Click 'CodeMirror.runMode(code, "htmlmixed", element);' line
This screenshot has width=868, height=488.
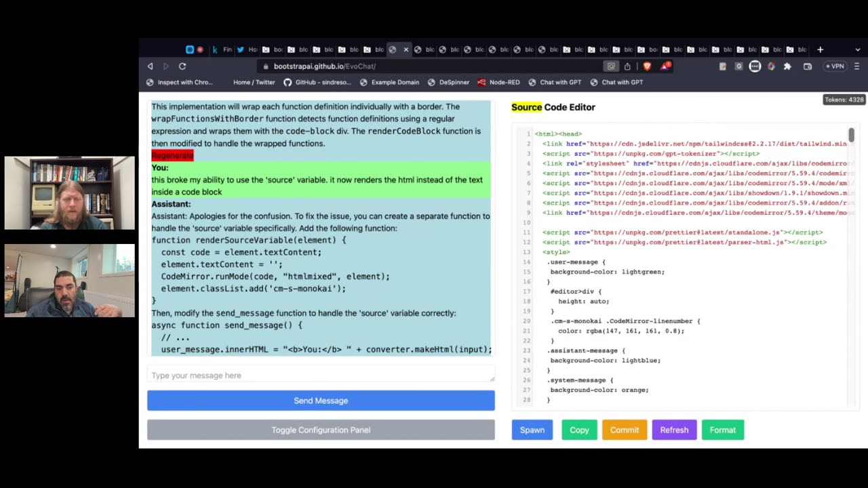coord(275,277)
